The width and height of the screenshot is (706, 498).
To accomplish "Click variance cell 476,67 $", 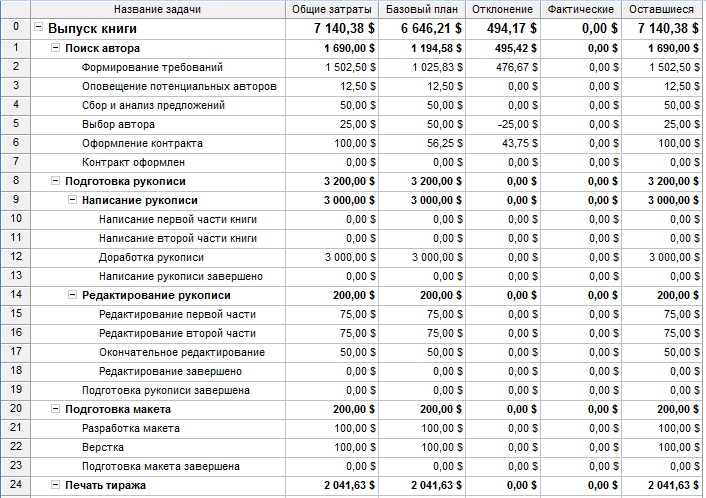I will pos(502,68).
